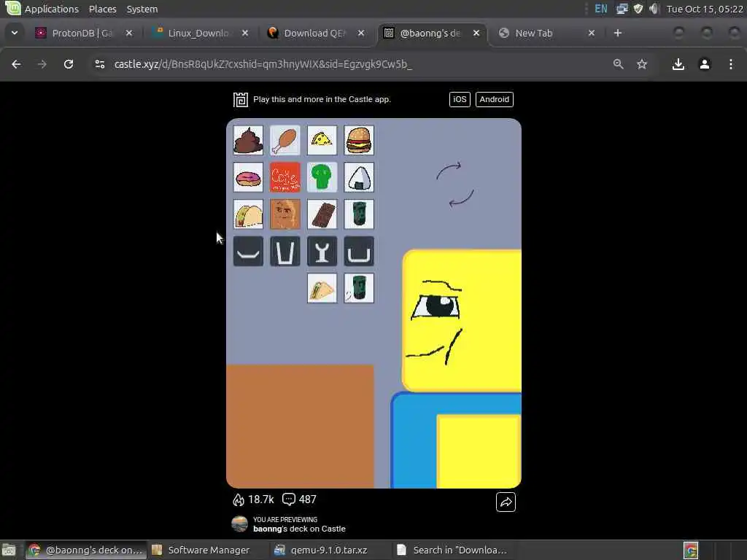
Task: Select the tall cup container
Action: (x=285, y=251)
